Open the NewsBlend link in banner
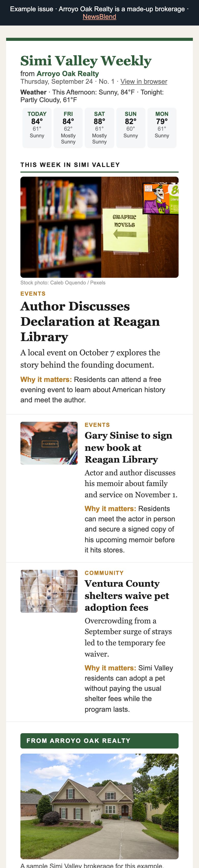 point(99,17)
